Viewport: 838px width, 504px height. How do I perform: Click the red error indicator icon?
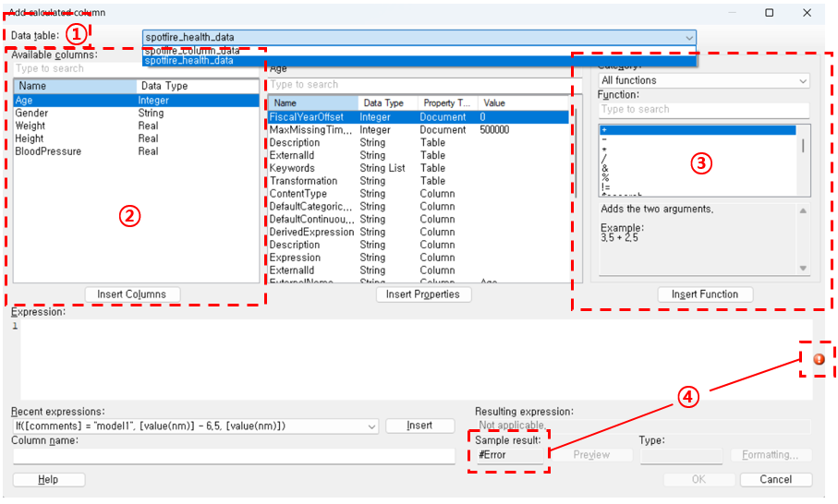819,359
